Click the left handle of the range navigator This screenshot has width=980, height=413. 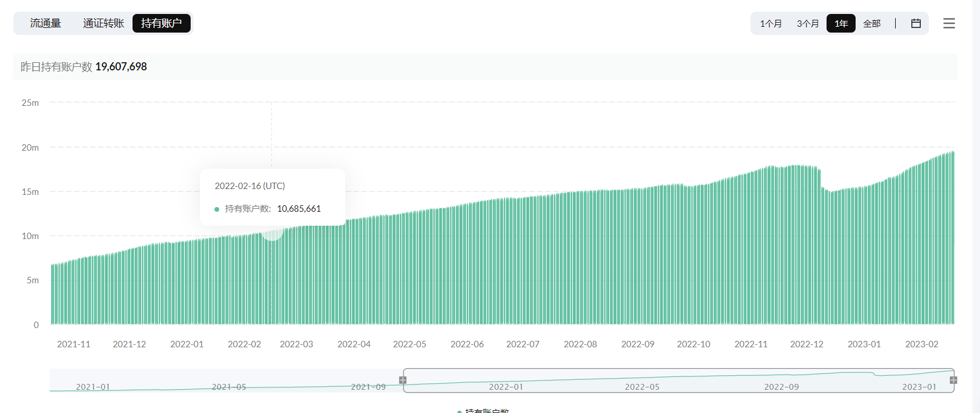coord(403,380)
